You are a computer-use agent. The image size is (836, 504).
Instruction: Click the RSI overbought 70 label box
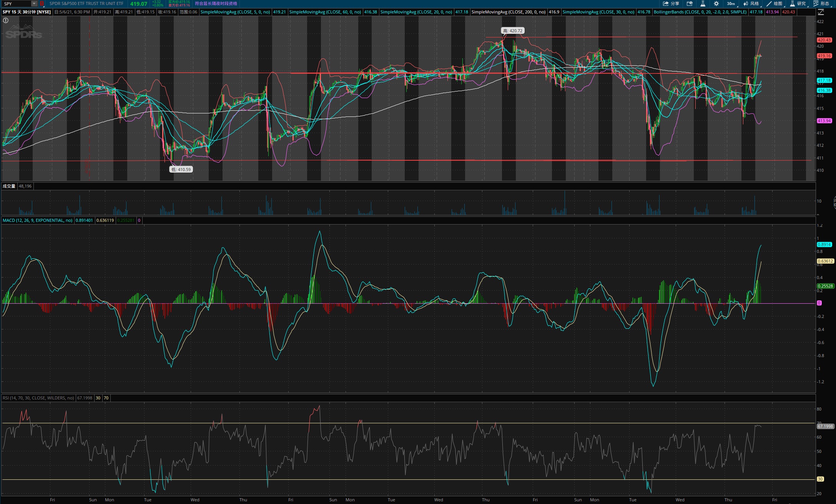pyautogui.click(x=106, y=398)
